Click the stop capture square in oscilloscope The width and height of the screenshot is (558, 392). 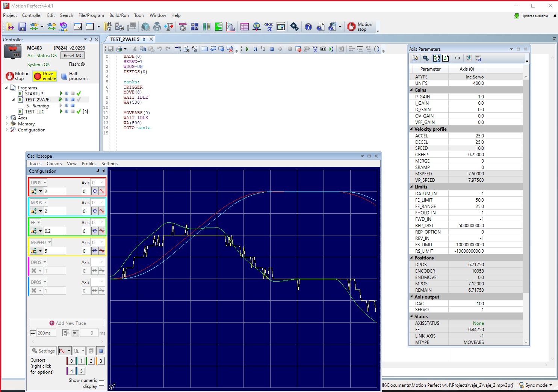point(101,351)
